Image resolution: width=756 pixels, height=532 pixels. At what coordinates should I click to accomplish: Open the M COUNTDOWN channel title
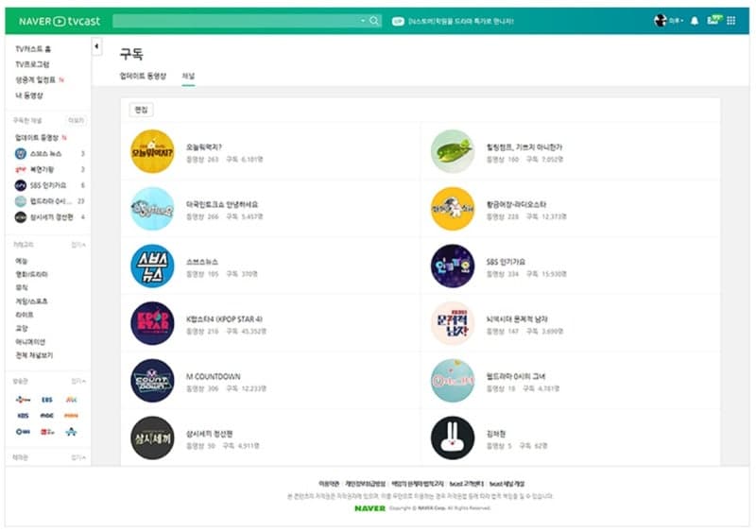coord(214,377)
